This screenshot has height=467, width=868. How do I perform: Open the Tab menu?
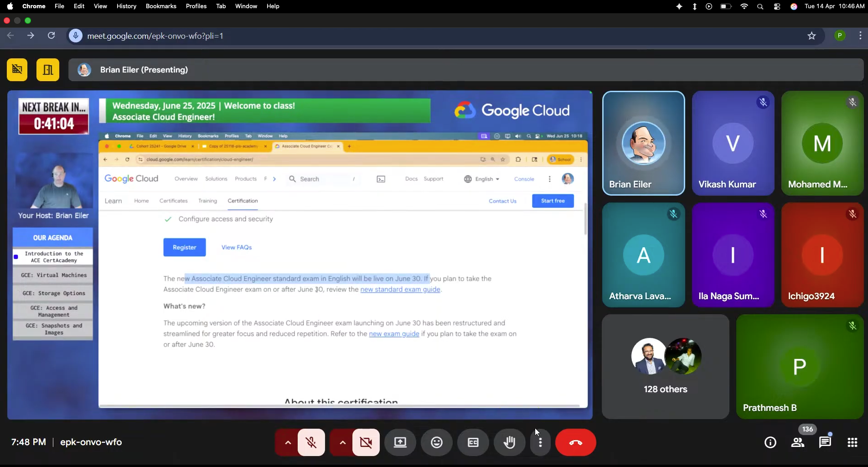(x=221, y=6)
